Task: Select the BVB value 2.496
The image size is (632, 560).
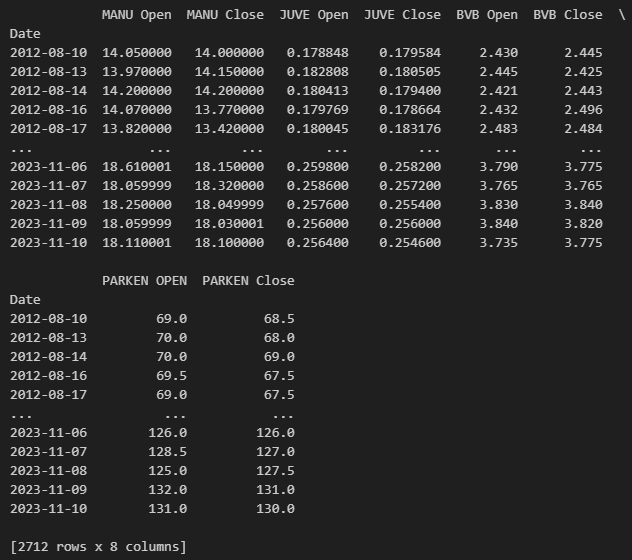Action: pyautogui.click(x=583, y=110)
